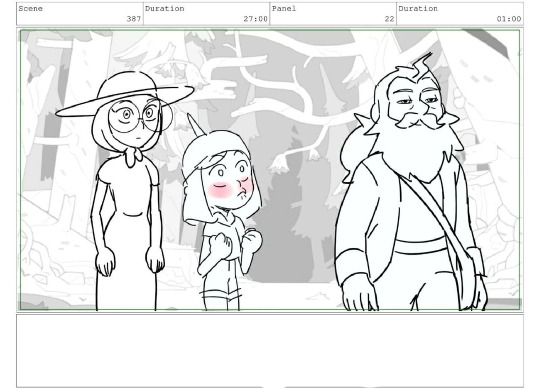Click the empty notes box below panel
This screenshot has height=389, width=540.
click(270, 351)
